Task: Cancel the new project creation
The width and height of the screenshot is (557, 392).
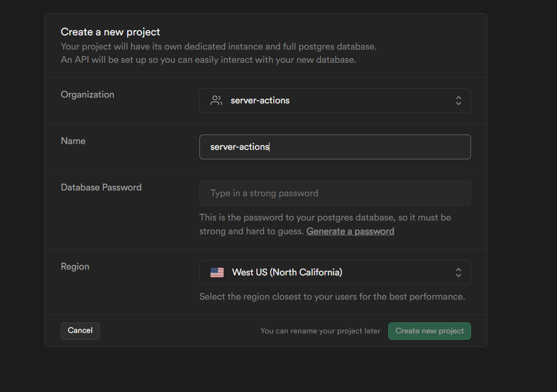Action: coord(80,331)
